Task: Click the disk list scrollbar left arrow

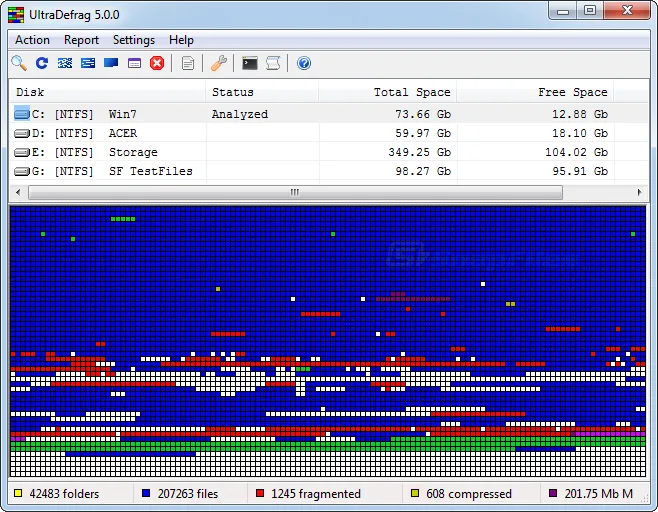Action: [x=18, y=192]
